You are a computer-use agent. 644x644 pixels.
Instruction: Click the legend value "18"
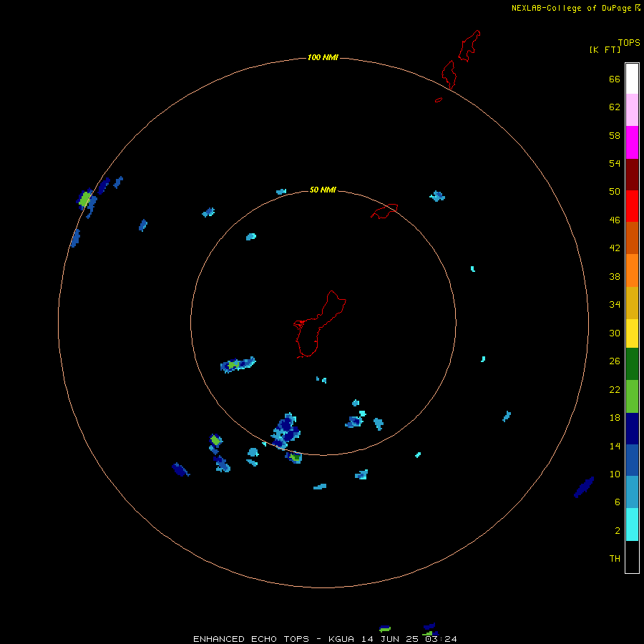tap(615, 418)
